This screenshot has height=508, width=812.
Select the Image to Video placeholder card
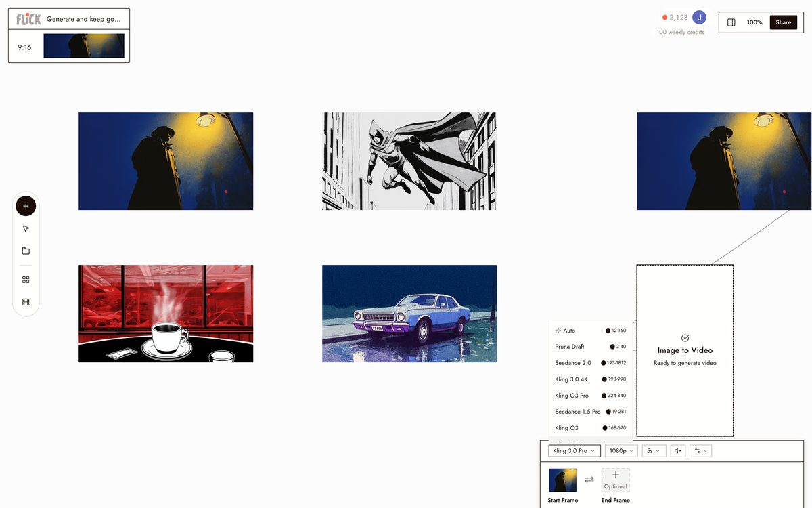pos(685,350)
